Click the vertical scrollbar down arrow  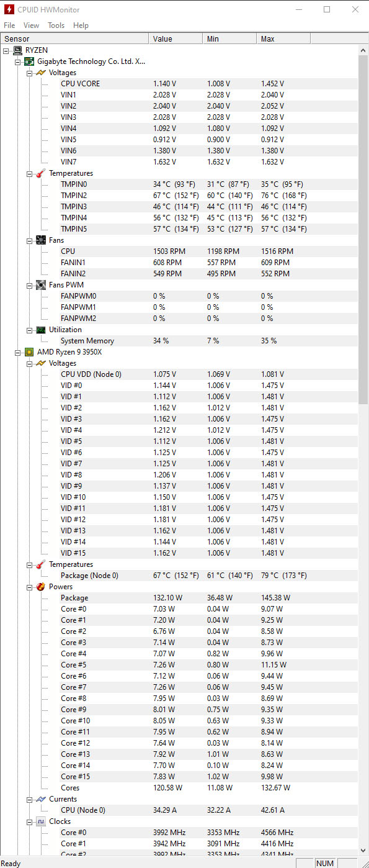(x=364, y=851)
